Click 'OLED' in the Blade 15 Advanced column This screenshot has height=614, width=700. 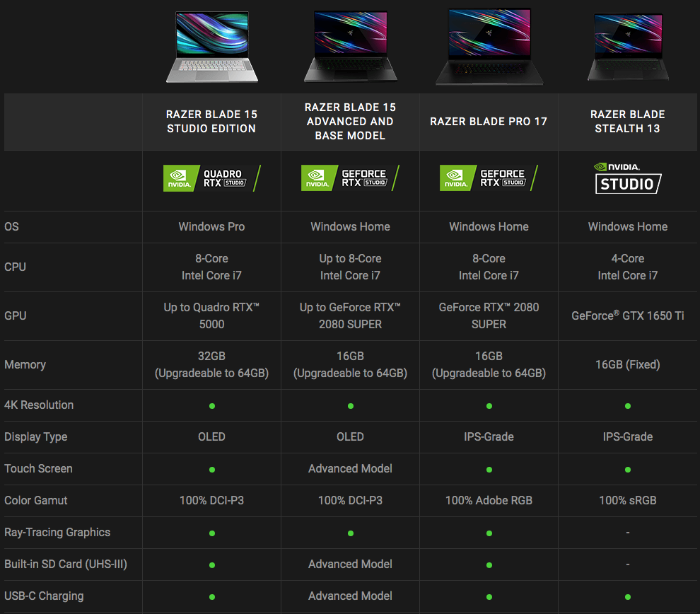(x=350, y=436)
